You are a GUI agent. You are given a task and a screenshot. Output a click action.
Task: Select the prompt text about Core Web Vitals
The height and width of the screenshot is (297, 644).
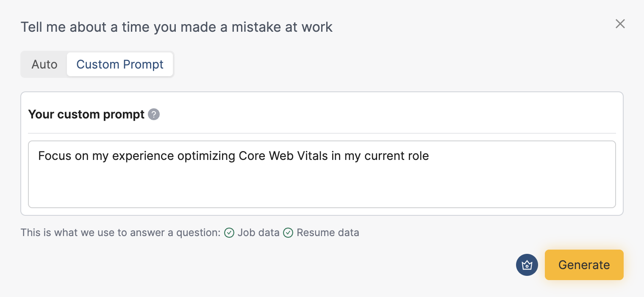tap(233, 156)
